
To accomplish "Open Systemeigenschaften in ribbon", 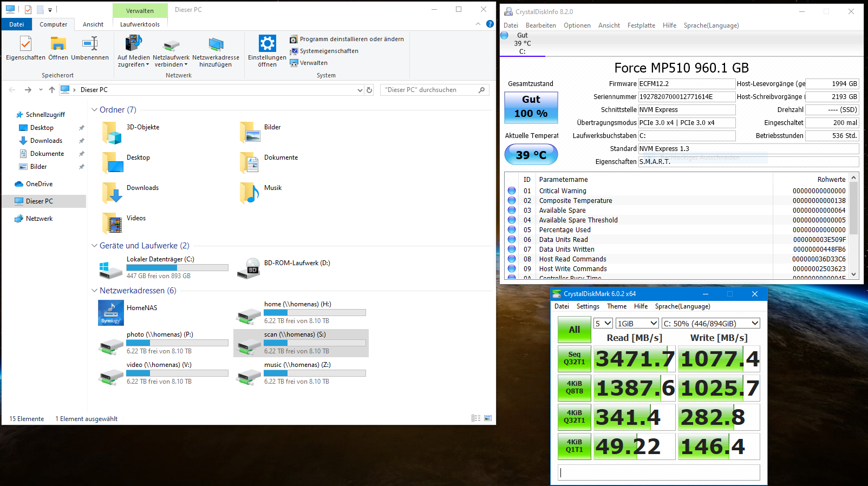I will (x=324, y=51).
